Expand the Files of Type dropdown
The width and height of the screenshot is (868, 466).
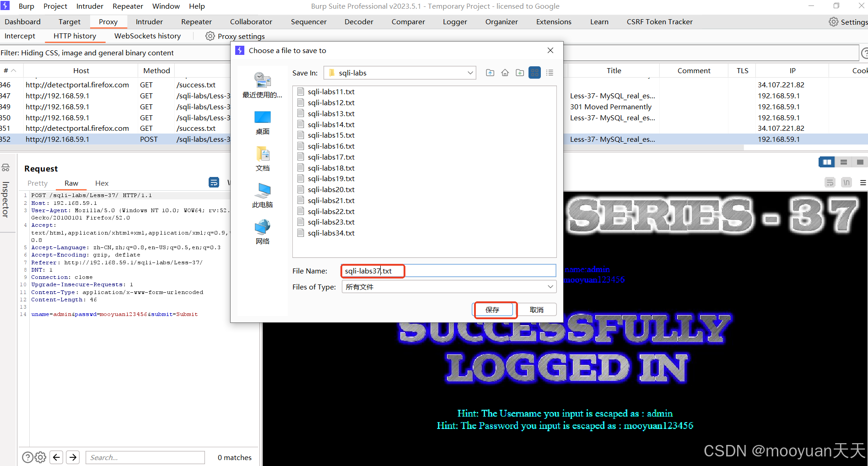(x=550, y=287)
